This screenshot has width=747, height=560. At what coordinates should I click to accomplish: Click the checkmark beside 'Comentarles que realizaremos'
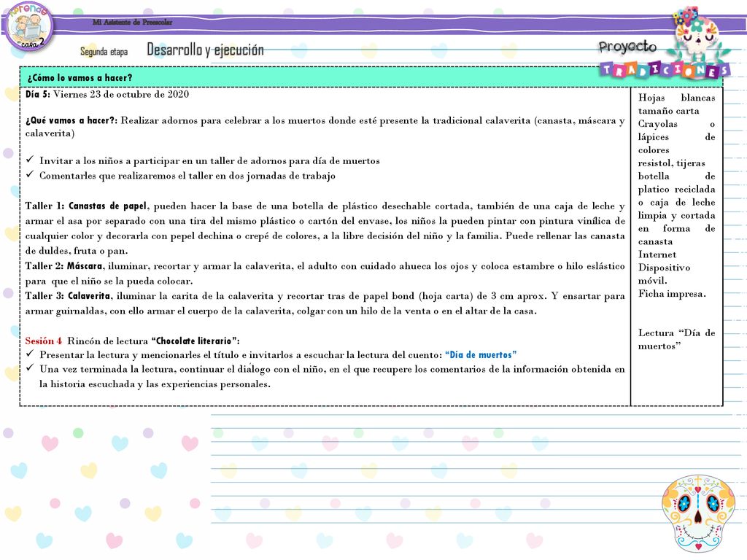30,174
